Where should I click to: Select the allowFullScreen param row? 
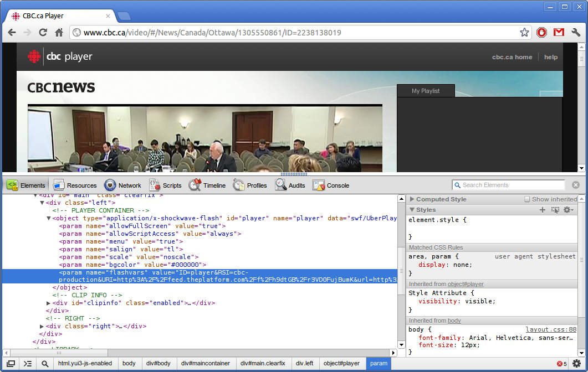pyautogui.click(x=142, y=226)
